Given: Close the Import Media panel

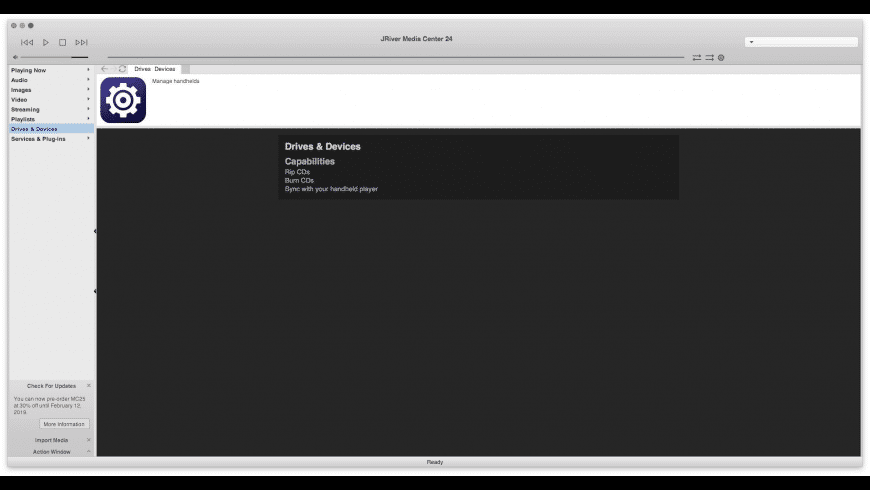Looking at the screenshot, I should click(x=89, y=440).
